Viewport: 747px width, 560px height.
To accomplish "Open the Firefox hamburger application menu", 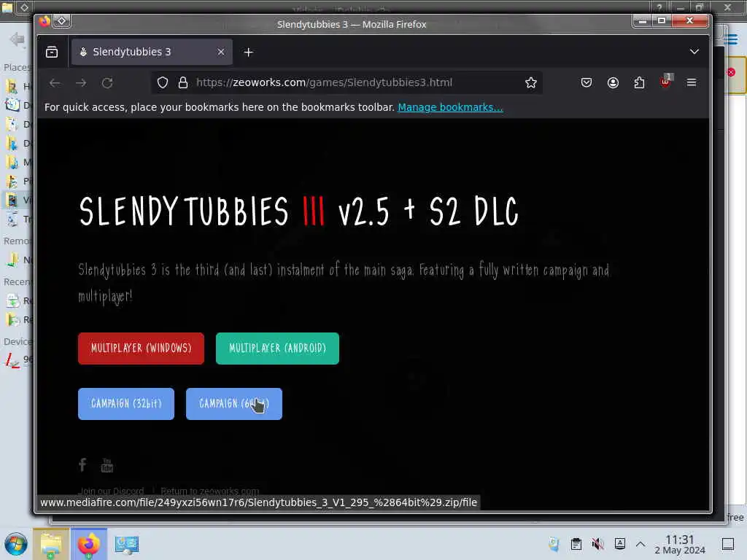I will point(692,82).
